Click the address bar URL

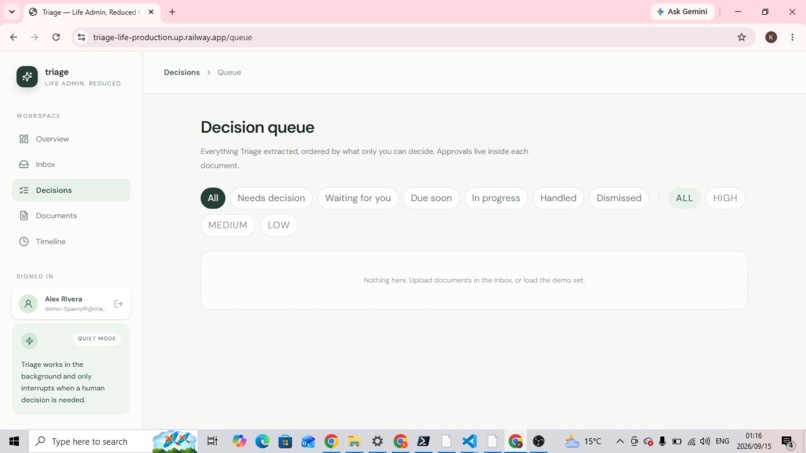(x=173, y=37)
